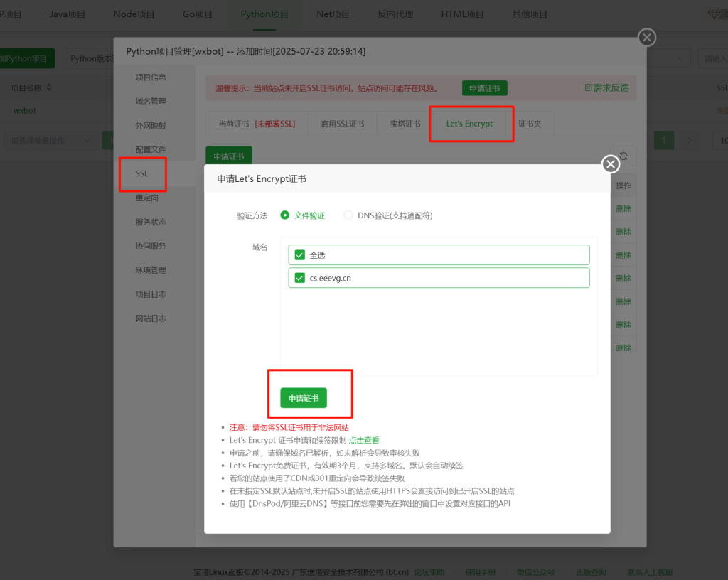Viewport: 728px width, 580px height.
Task: Open the 请选择批量操作 dropdown
Action: tap(50, 140)
